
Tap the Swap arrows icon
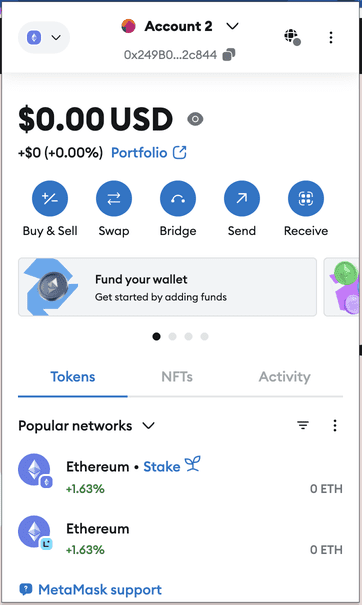(x=113, y=198)
